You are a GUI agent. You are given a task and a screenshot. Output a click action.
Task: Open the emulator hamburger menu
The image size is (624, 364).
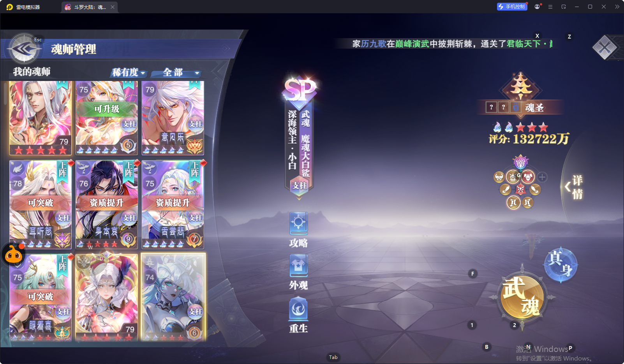point(550,7)
